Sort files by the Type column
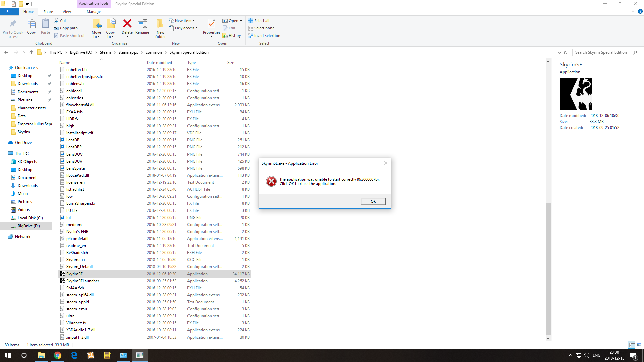This screenshot has height=362, width=644. click(205, 63)
